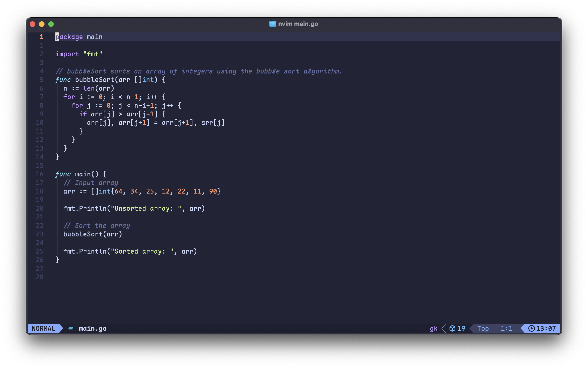Click the green zoom window button
The width and height of the screenshot is (588, 369).
coord(51,24)
